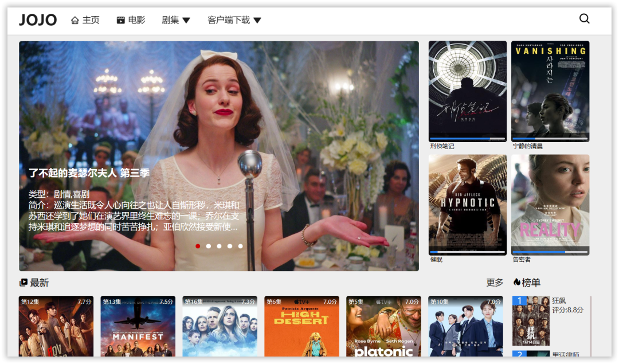Open the 剧集 menu label

point(170,19)
